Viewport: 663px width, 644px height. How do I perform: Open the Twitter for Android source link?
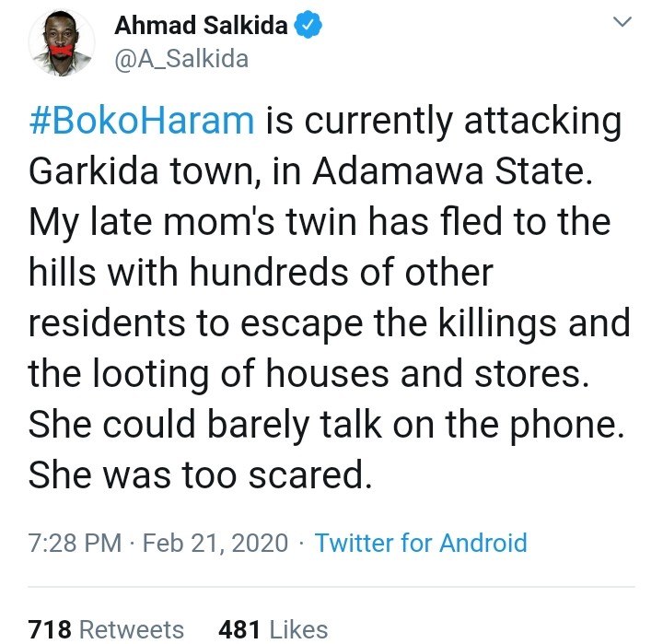[x=421, y=543]
